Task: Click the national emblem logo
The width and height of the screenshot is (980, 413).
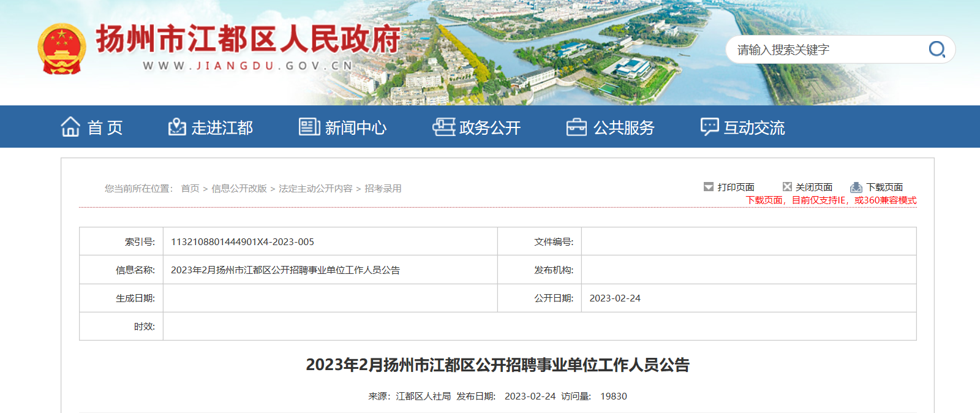Action: (61, 49)
